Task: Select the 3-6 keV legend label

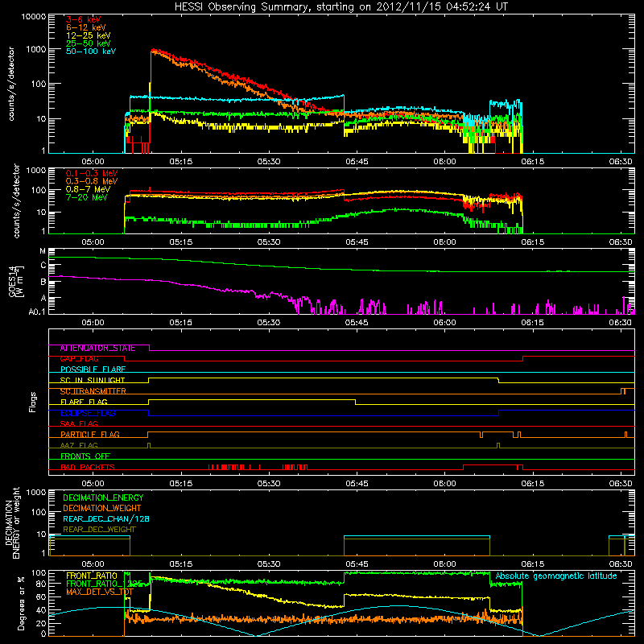Action: pos(84,19)
